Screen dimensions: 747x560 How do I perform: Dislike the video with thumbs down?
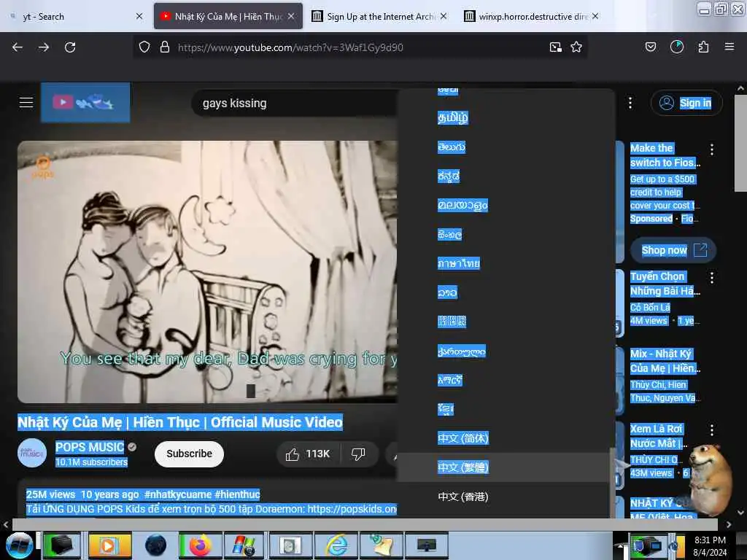point(359,454)
